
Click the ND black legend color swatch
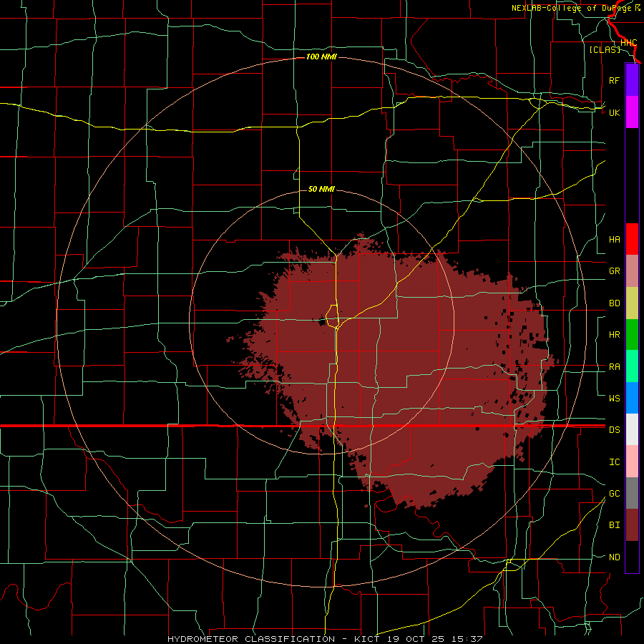coord(632,557)
